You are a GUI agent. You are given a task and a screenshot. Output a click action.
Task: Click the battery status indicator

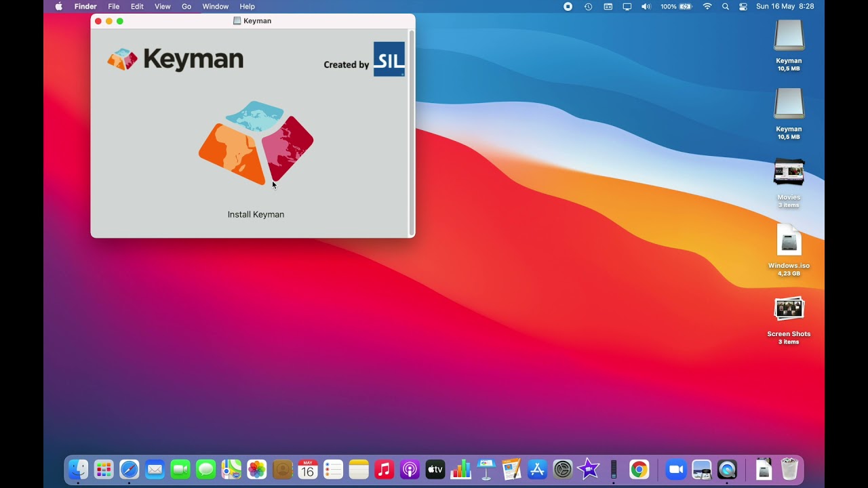click(x=676, y=7)
